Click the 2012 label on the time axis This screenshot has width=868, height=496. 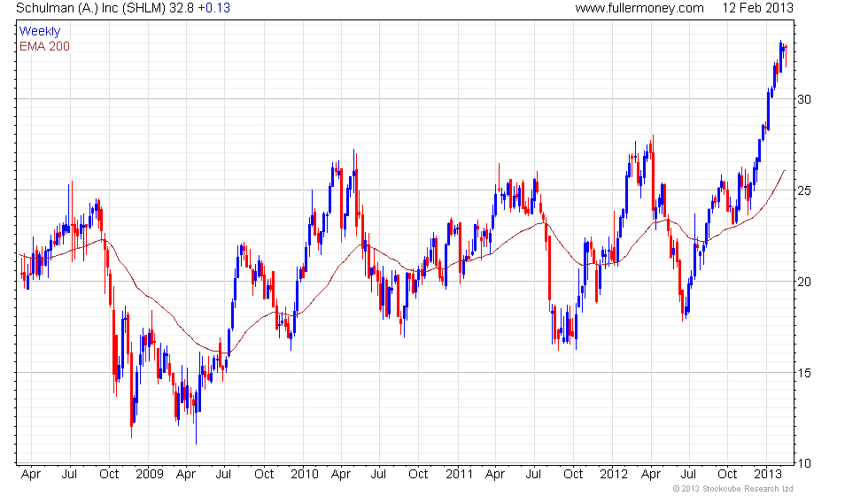click(x=613, y=474)
